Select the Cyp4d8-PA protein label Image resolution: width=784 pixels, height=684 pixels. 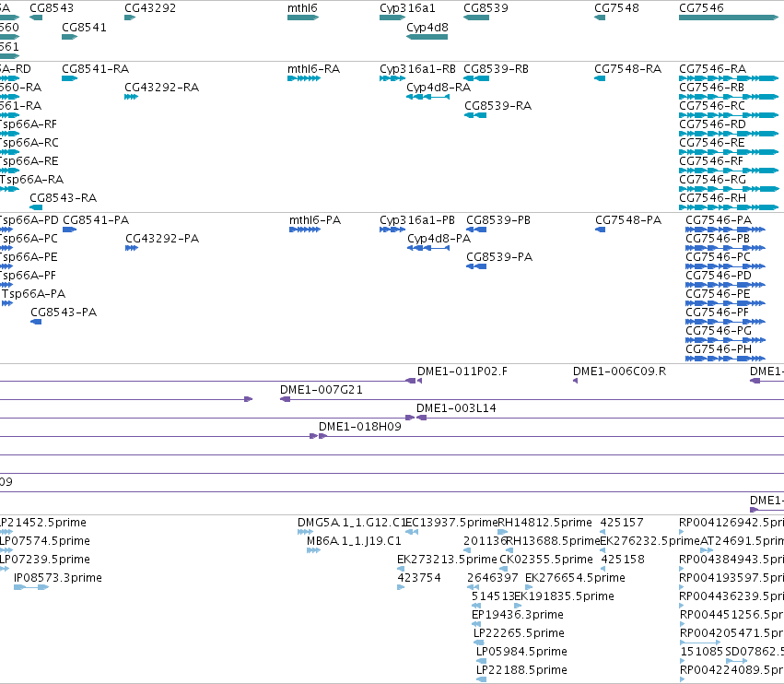(x=439, y=239)
